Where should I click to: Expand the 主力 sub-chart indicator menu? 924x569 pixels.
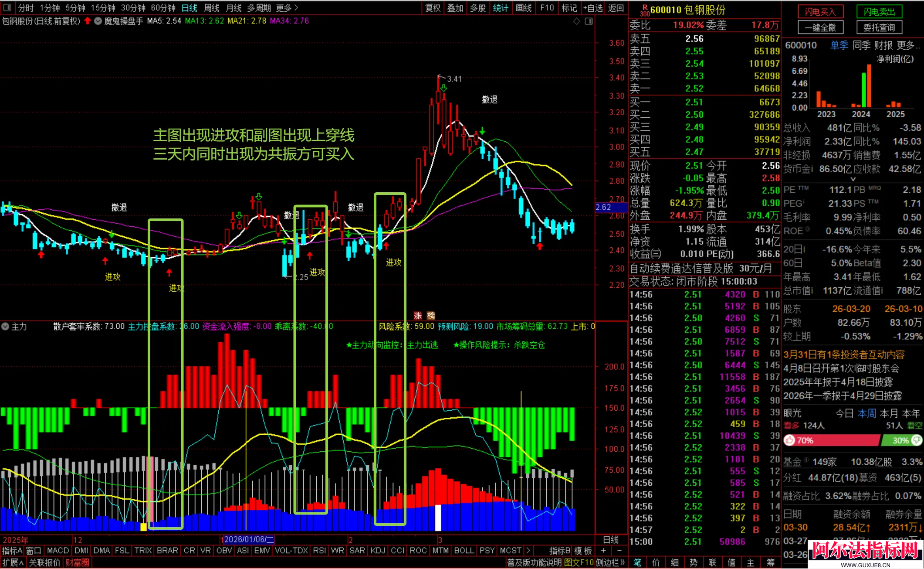(5, 326)
